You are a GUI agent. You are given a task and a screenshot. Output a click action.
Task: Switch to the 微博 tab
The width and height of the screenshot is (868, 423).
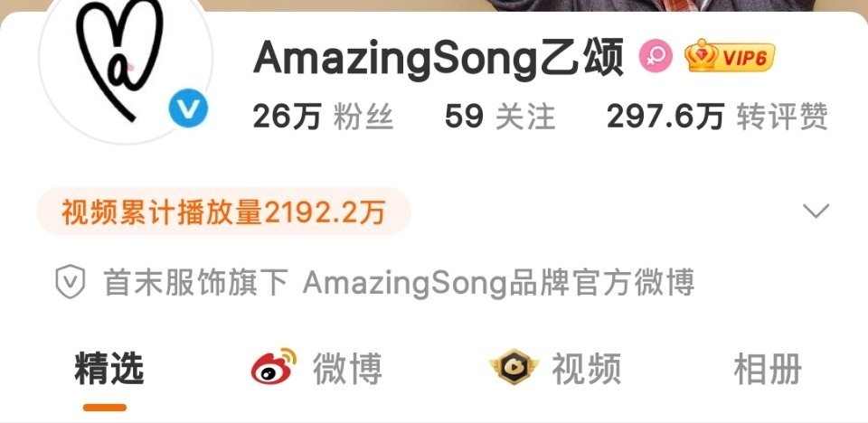(x=316, y=368)
